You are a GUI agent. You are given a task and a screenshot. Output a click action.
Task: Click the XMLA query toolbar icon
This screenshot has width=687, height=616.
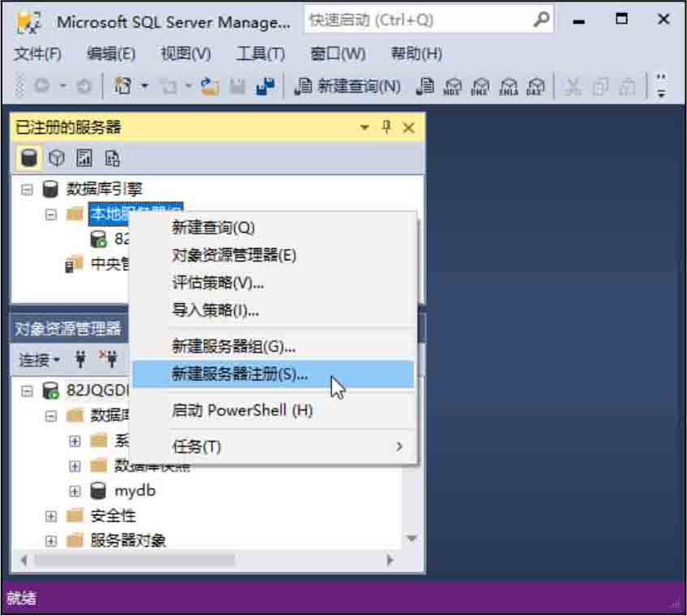click(508, 86)
